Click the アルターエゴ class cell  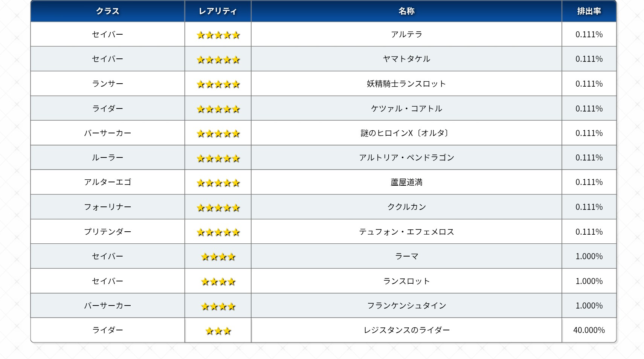click(x=107, y=182)
